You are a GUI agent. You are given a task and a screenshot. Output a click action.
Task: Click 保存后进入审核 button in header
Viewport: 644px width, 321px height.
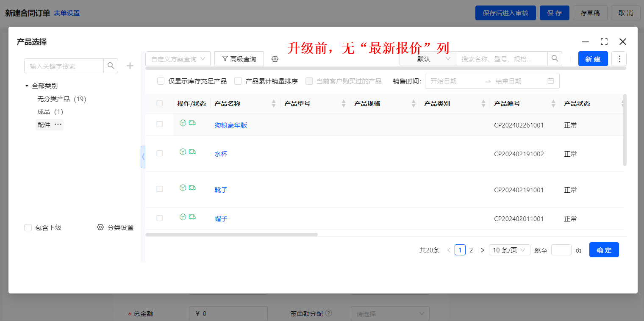(x=505, y=13)
